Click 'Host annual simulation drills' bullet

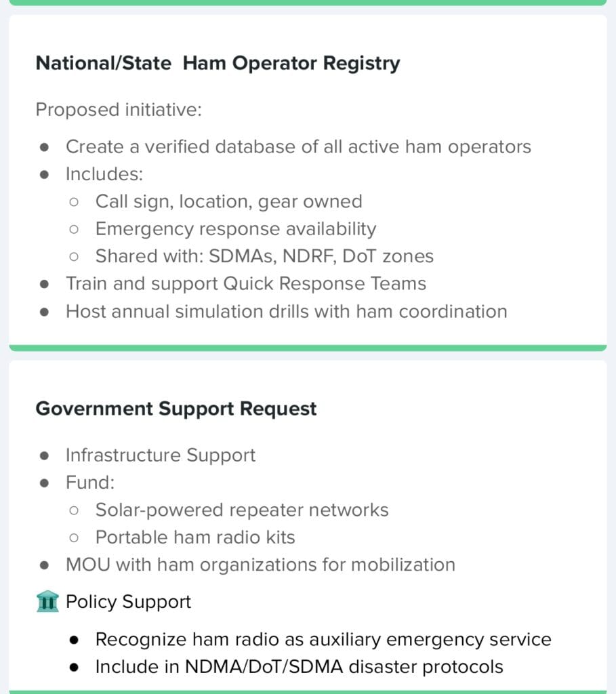(x=287, y=312)
